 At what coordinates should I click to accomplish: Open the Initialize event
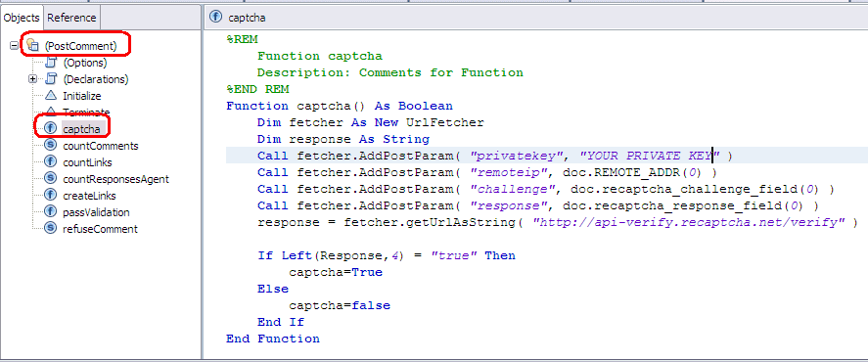(82, 96)
